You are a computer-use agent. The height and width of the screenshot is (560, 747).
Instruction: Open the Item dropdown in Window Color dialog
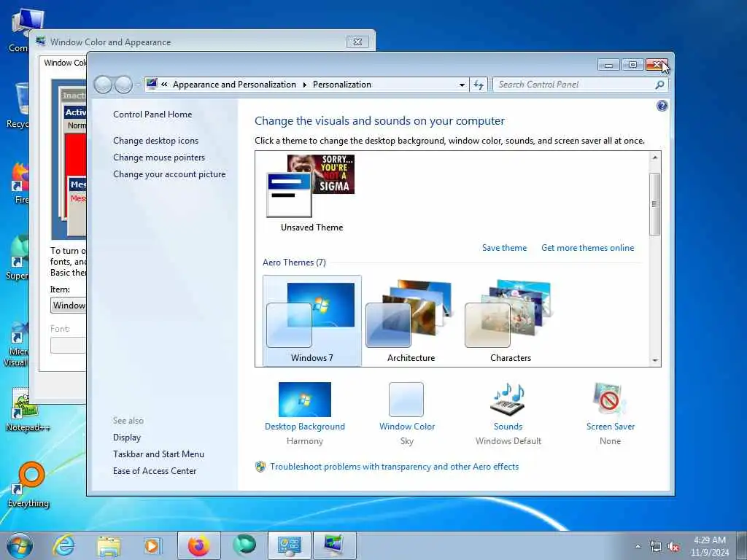pos(68,306)
